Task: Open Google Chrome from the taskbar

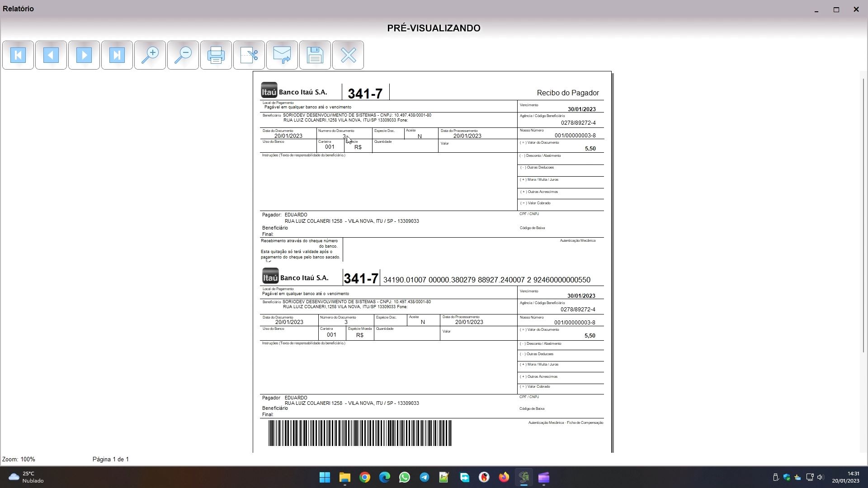Action: (x=365, y=478)
